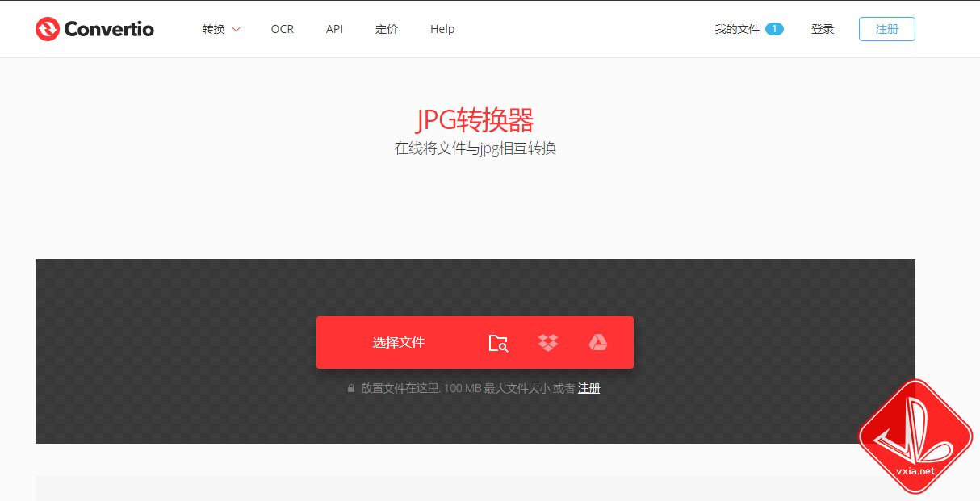Select Help in the top navigation
The height and width of the screenshot is (501, 980).
coord(442,29)
